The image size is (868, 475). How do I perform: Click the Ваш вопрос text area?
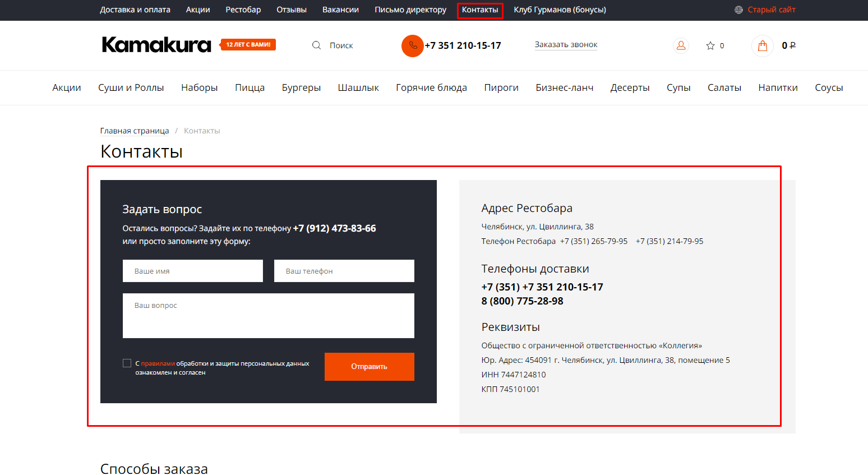click(x=269, y=316)
